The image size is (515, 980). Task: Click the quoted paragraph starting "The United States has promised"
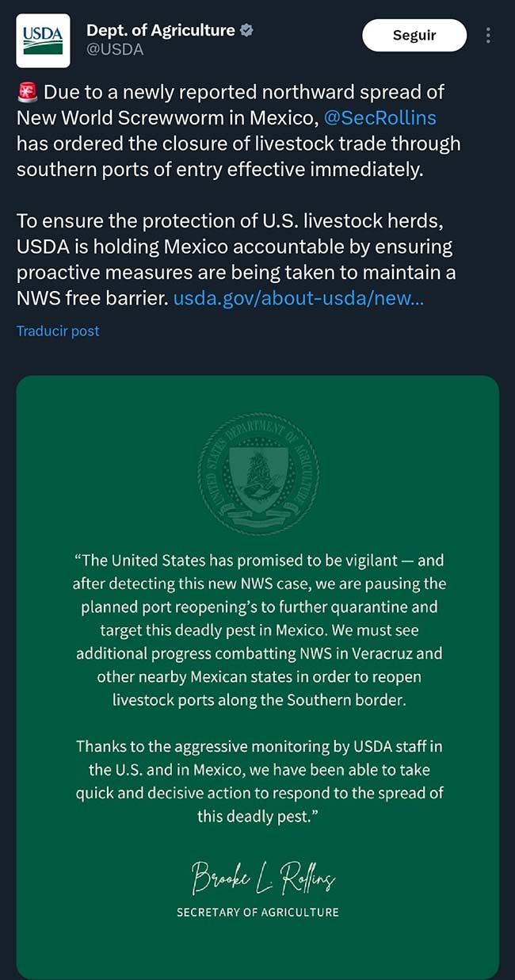pos(258,630)
